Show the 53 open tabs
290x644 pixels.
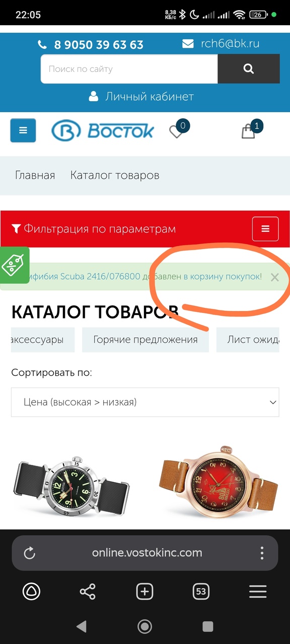click(201, 592)
